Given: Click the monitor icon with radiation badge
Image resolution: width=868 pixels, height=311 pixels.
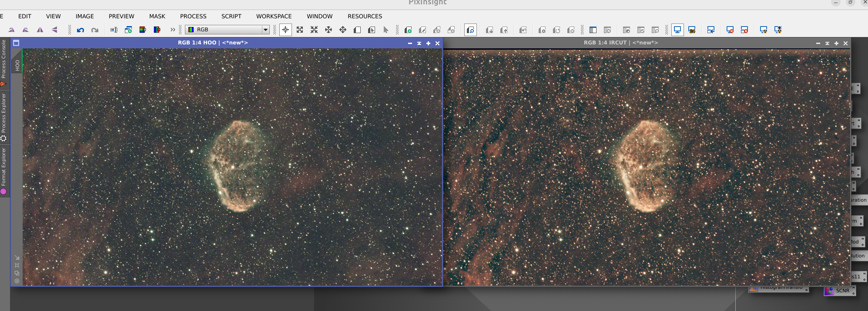Looking at the screenshot, I should (764, 30).
